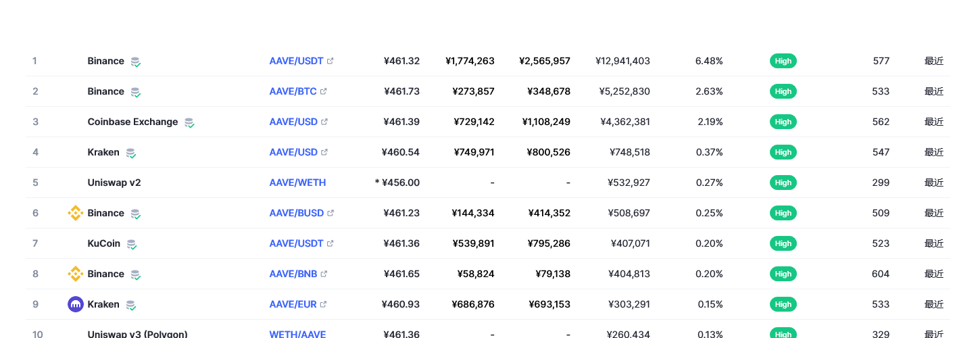Click the reserves icon beside Kraken AAVE/USD row

[x=130, y=153]
